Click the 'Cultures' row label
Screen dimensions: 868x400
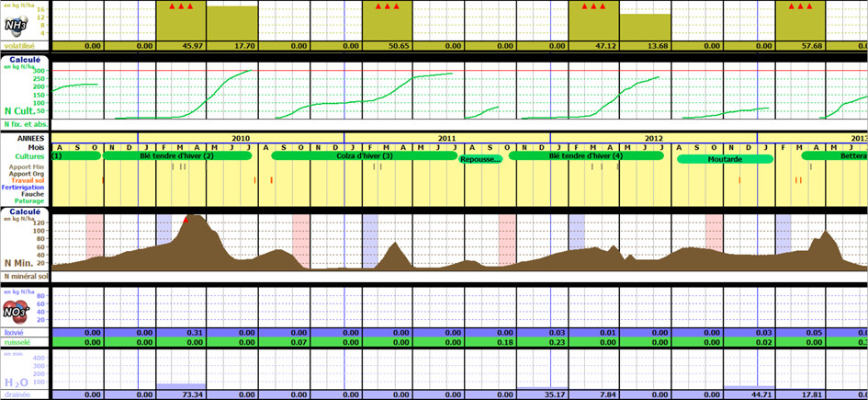click(30, 157)
